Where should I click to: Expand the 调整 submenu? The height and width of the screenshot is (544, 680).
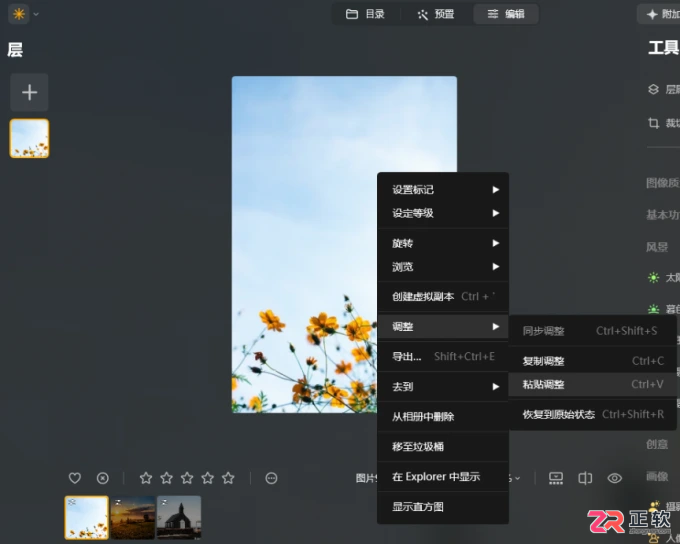coord(443,327)
